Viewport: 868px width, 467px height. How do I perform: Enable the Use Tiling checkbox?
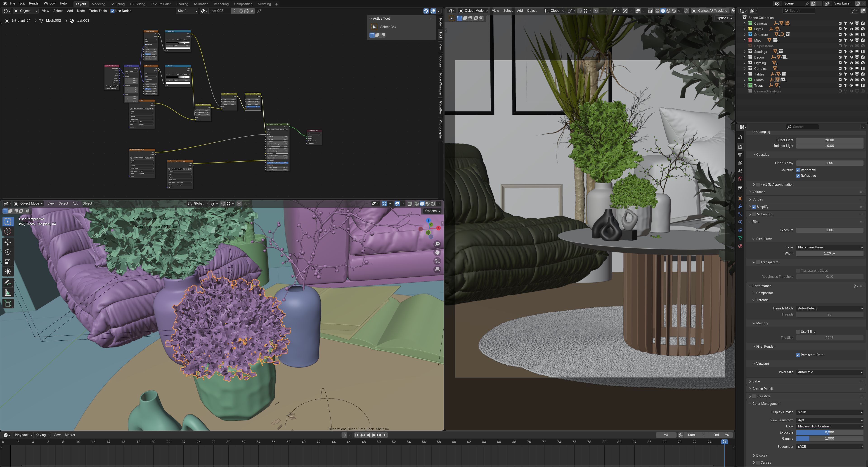[x=798, y=332]
